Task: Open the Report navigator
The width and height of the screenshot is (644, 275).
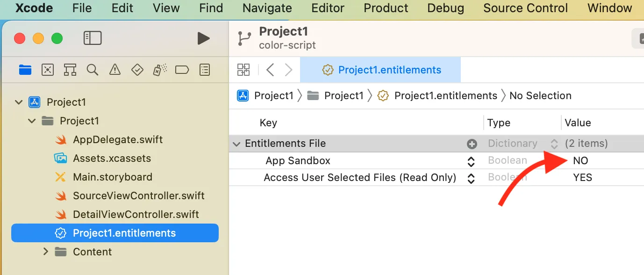Action: pos(204,70)
